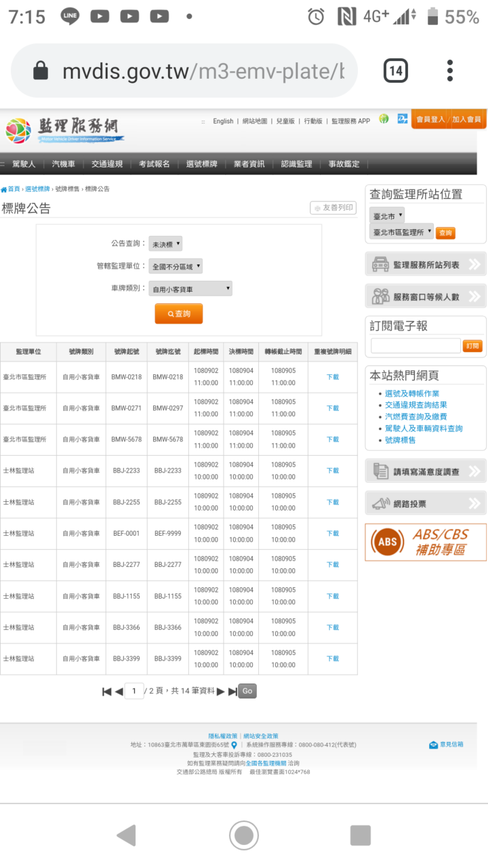Viewport: 488px width, 868px height.
Task: Go to previous page arrow icon
Action: point(119,691)
